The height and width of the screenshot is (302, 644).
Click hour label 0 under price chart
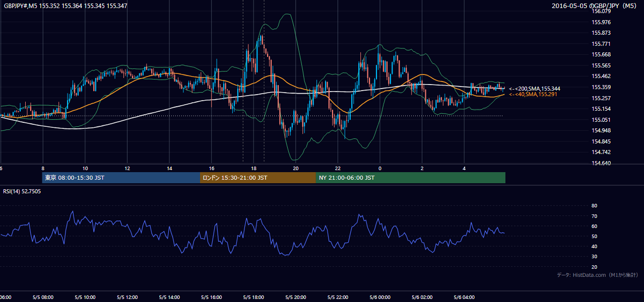pos(380,168)
